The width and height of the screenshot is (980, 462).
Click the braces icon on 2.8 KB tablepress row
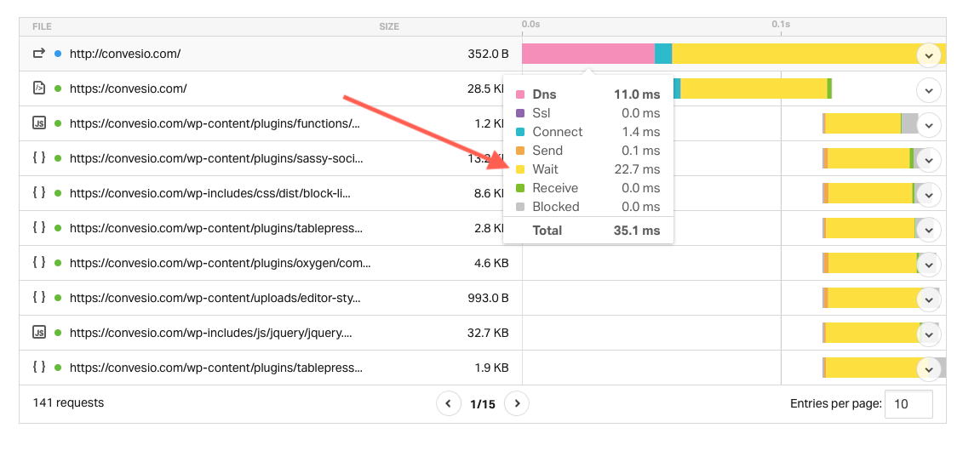[x=39, y=228]
